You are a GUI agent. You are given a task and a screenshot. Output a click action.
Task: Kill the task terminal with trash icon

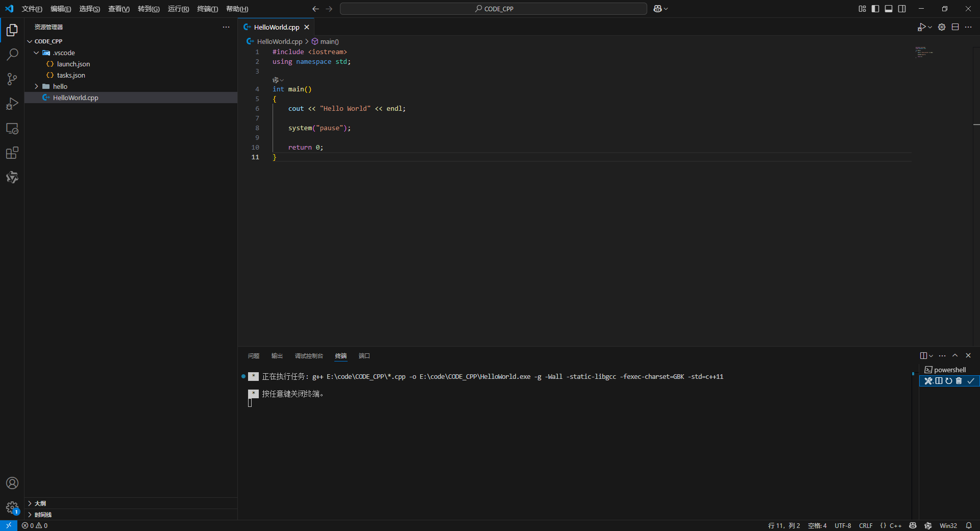pos(959,381)
